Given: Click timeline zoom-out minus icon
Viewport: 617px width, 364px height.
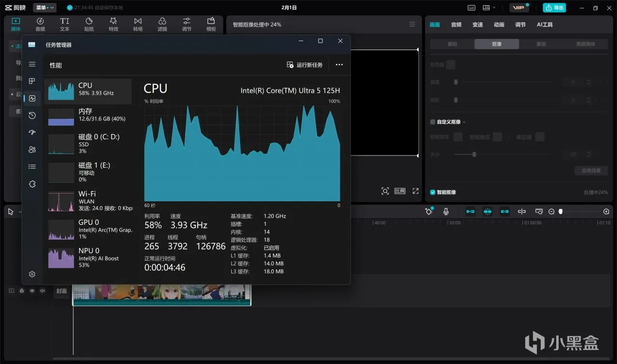Looking at the screenshot, I should coord(551,211).
